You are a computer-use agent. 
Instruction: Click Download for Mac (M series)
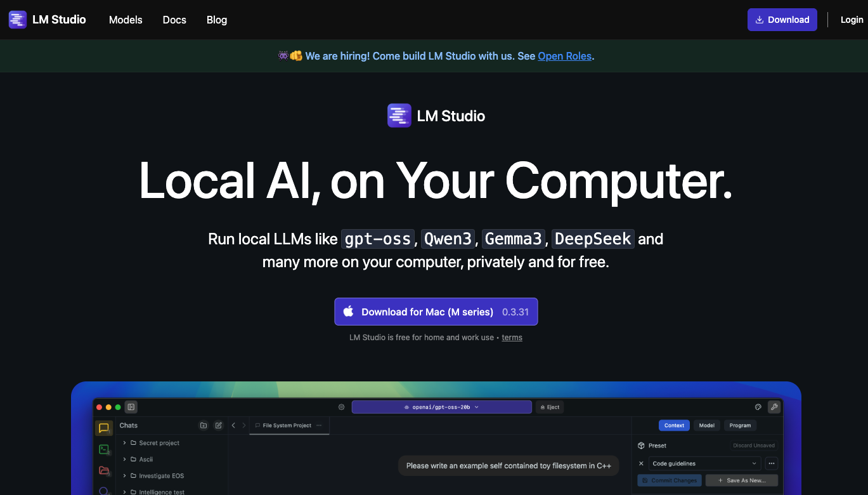[436, 312]
